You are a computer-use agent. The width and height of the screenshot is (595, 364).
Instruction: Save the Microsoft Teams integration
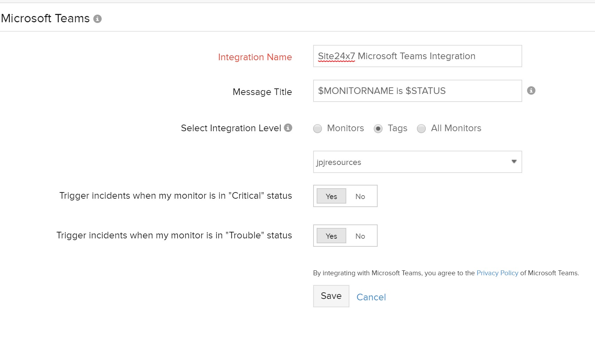click(x=331, y=296)
